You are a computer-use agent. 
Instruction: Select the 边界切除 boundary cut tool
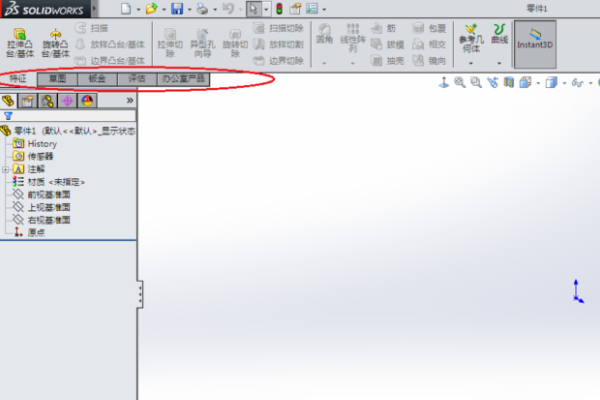click(x=278, y=60)
